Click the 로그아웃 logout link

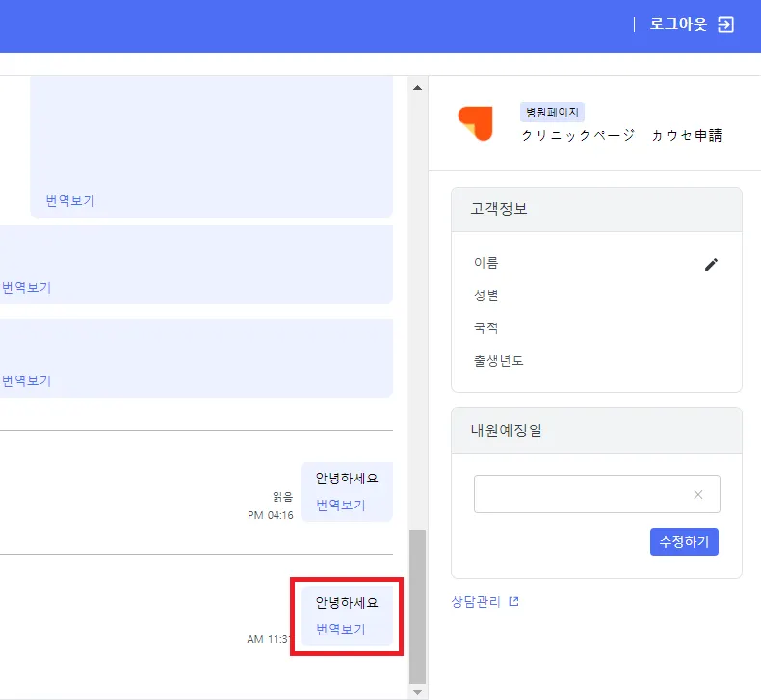[x=678, y=24]
